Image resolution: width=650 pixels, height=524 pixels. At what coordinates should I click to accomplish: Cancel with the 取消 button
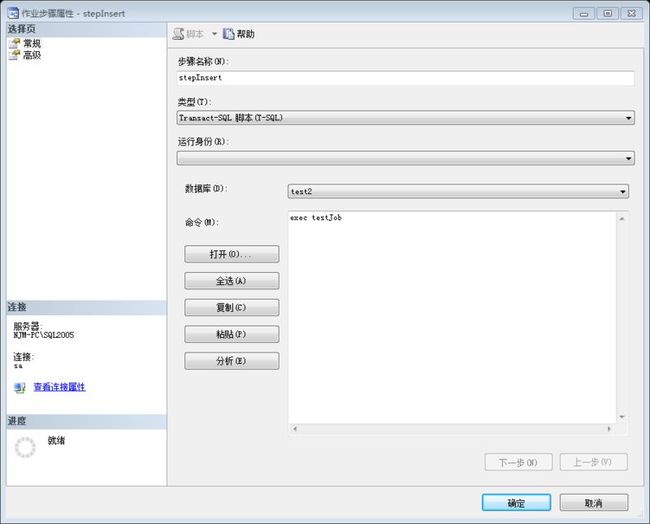coord(594,503)
